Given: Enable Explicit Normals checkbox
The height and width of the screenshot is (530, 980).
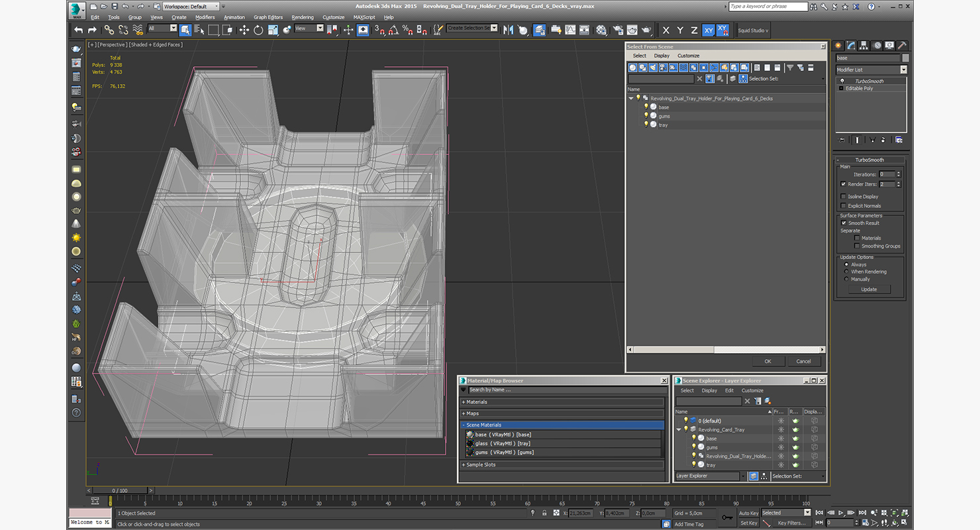Looking at the screenshot, I should pyautogui.click(x=843, y=206).
